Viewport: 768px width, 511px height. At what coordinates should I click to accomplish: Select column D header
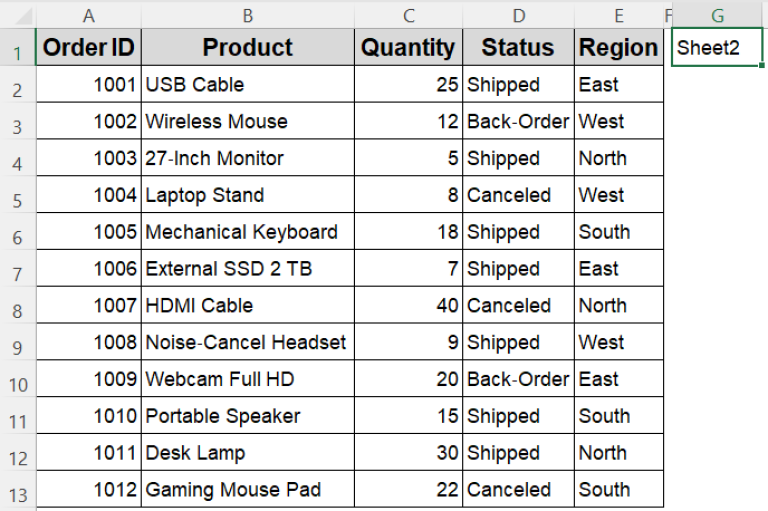tap(517, 15)
